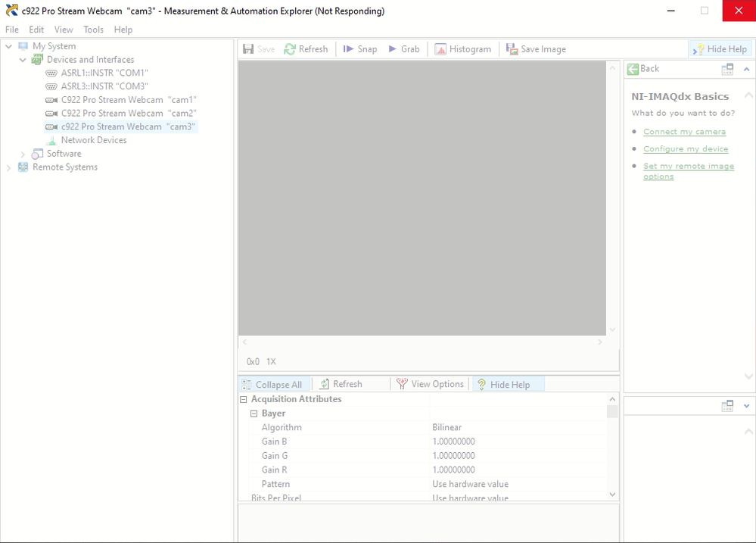Screen dimensions: 756x543
Task: Click the Save Image toolbar icon
Action: coord(512,49)
